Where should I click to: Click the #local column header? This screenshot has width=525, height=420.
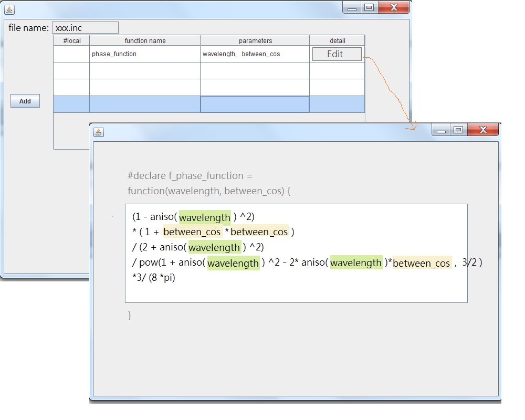point(71,41)
